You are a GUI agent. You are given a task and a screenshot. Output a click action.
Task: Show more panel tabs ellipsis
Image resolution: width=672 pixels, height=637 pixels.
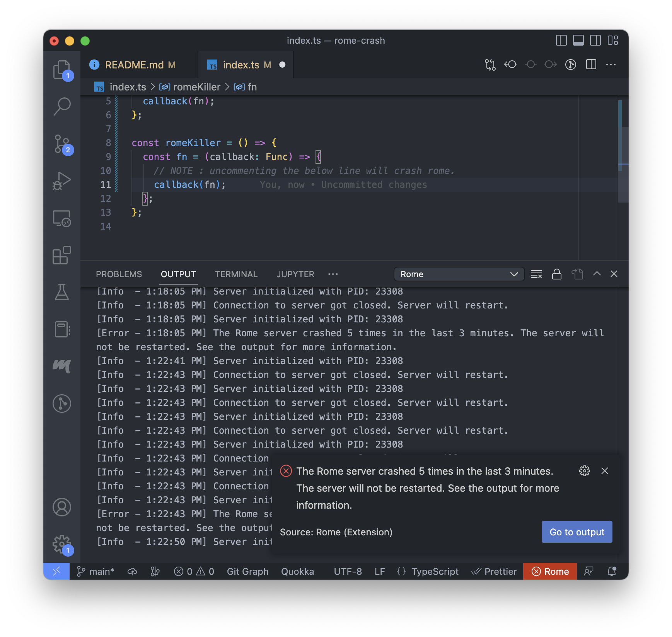click(333, 274)
